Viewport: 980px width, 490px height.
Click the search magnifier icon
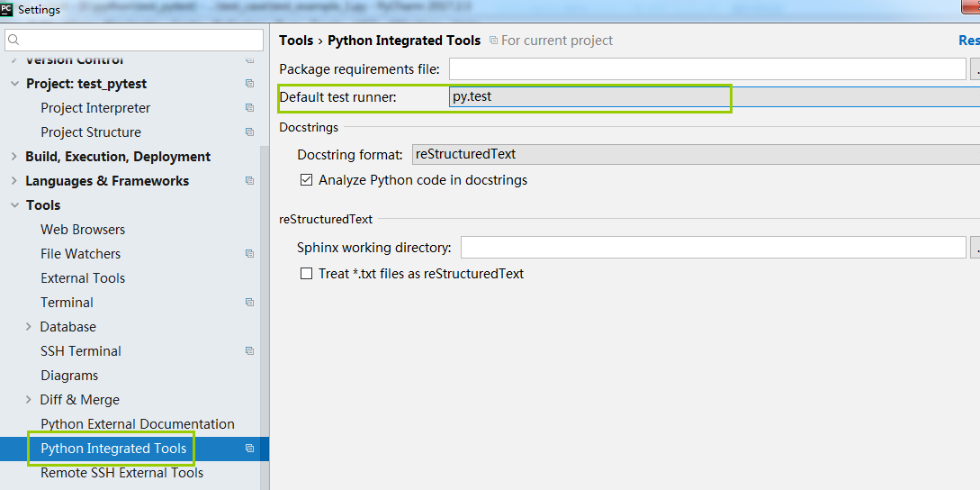14,41
